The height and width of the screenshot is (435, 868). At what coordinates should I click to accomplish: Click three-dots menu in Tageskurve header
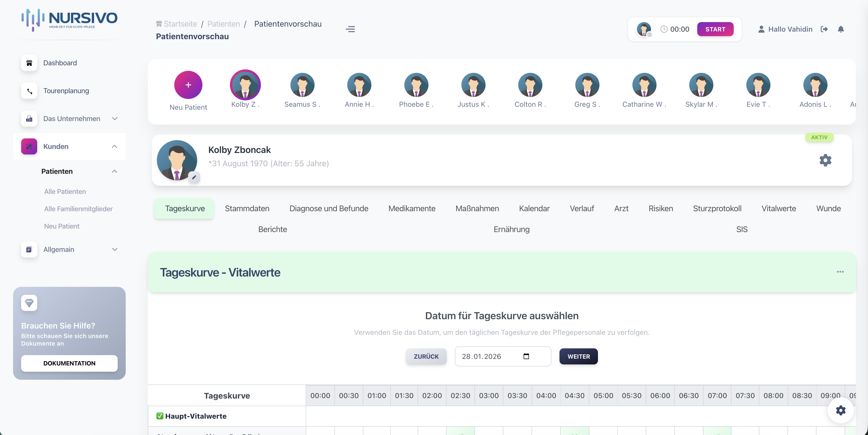click(x=840, y=272)
